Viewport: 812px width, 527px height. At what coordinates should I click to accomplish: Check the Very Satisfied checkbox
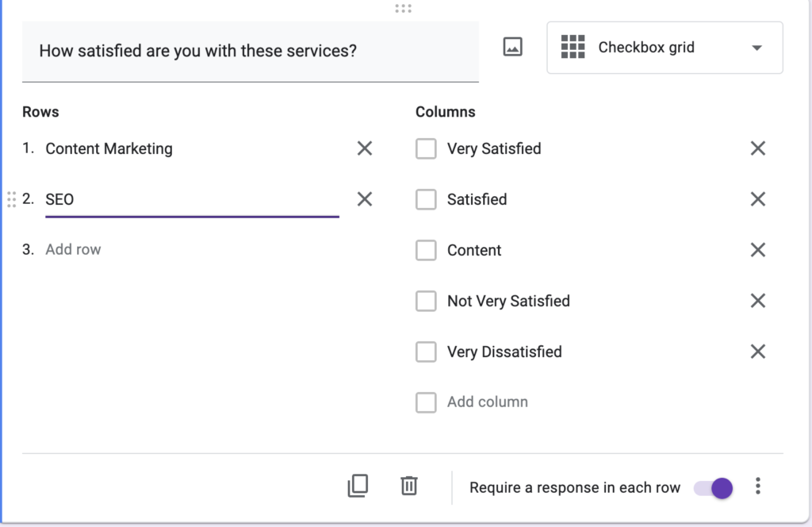426,148
